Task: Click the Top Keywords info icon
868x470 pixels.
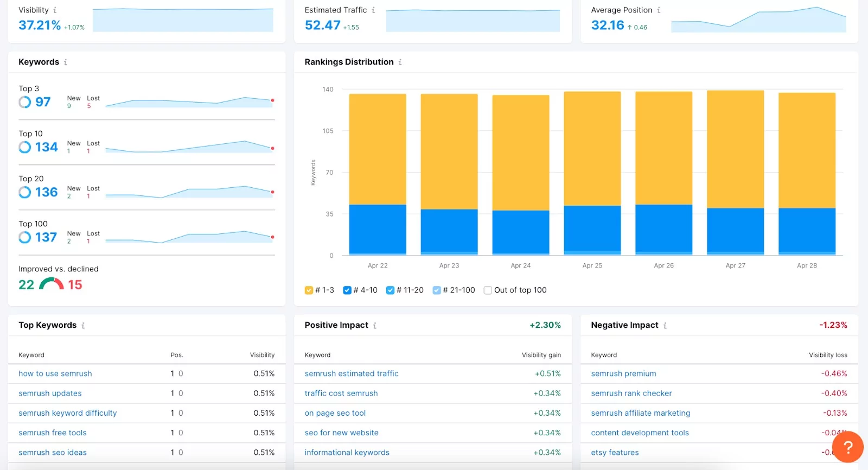Action: tap(83, 326)
